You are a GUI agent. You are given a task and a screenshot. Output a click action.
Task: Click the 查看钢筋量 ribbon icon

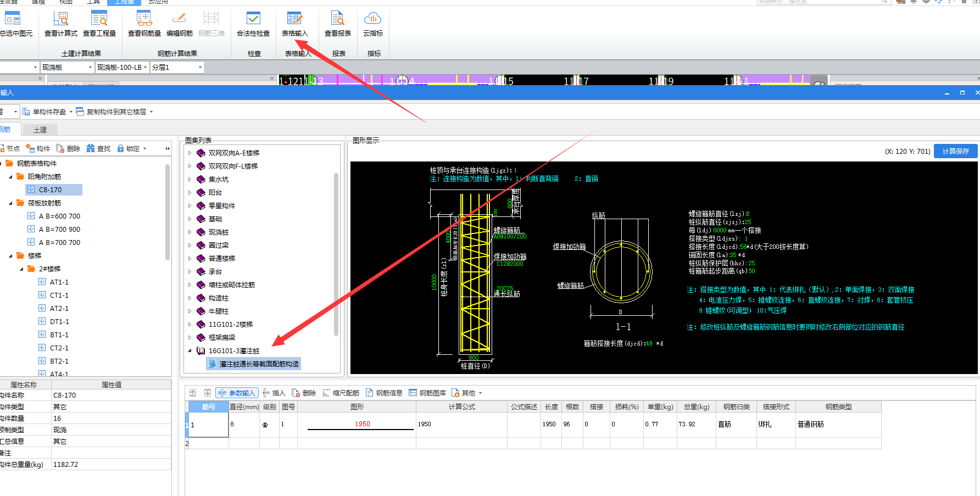point(144,24)
